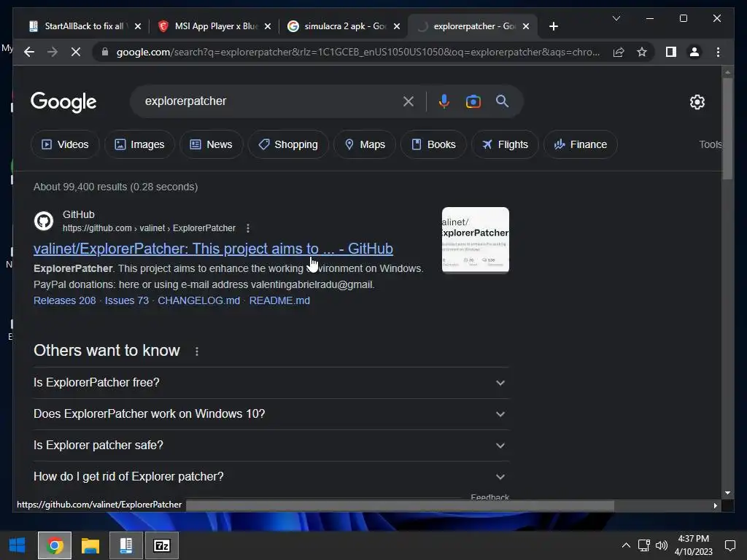The height and width of the screenshot is (560, 747).
Task: Open options for the GitHub result
Action: (x=248, y=228)
